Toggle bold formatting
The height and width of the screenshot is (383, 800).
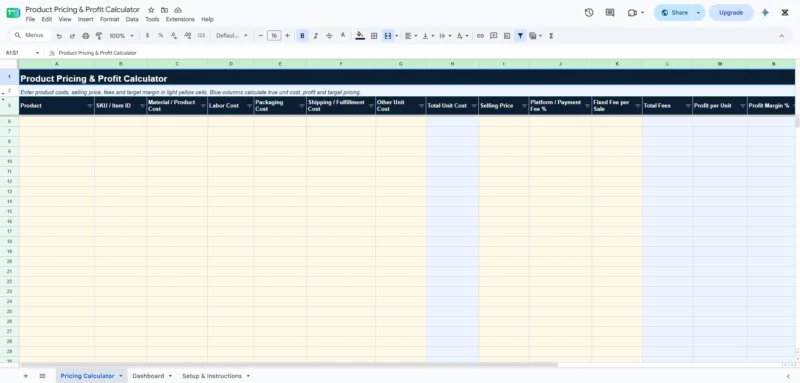pos(302,36)
